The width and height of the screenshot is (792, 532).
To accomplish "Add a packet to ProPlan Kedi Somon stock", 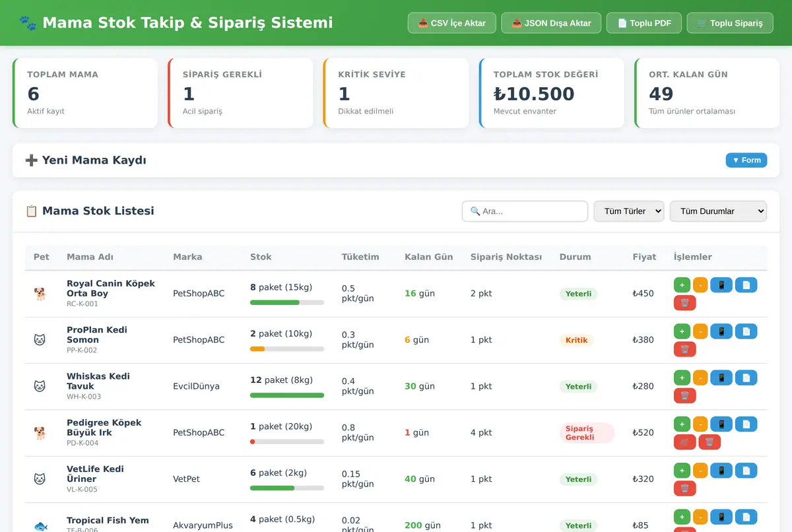I will pos(682,331).
